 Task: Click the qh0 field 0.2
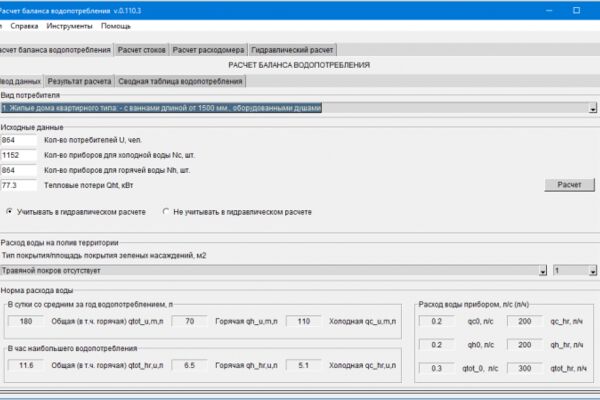(x=437, y=345)
